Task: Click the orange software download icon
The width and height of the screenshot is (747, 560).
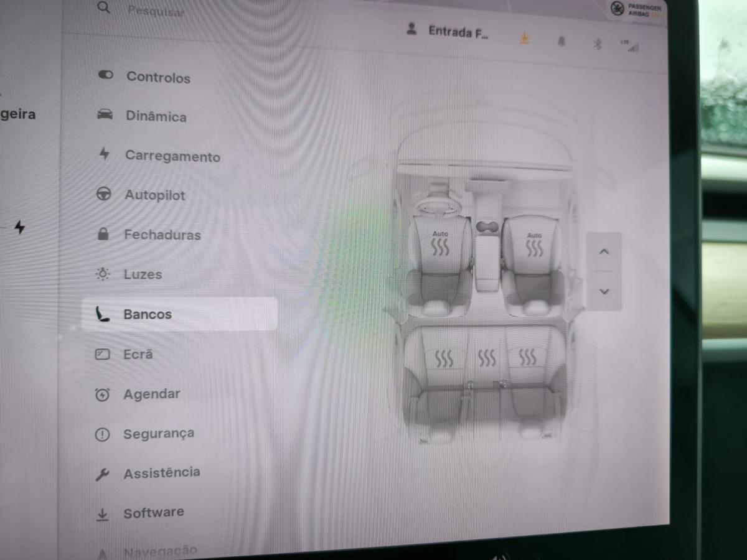Action: pos(525,39)
